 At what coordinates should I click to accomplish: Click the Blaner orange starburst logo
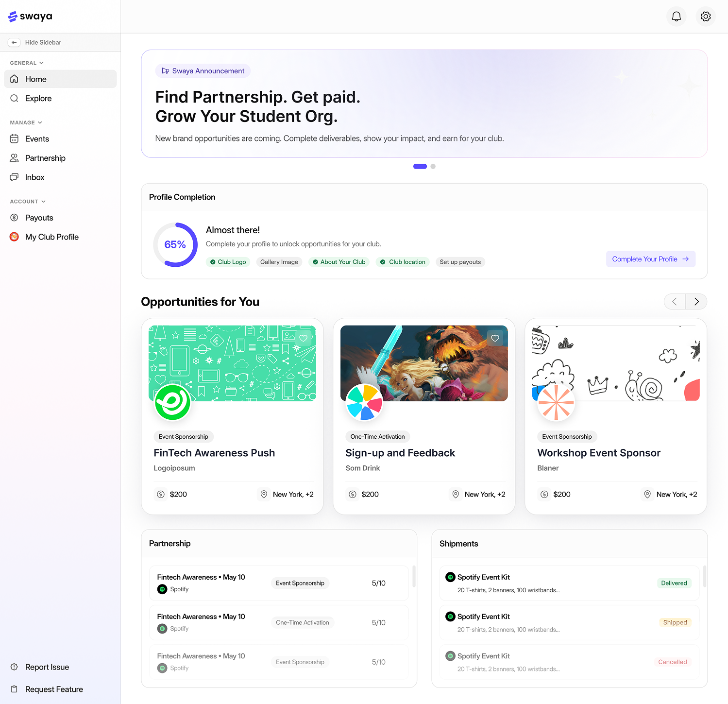coord(556,402)
